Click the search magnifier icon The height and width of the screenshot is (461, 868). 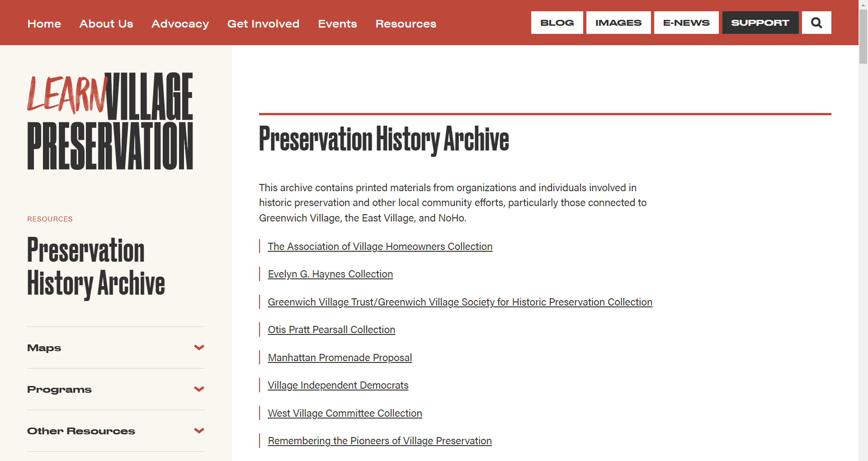816,23
